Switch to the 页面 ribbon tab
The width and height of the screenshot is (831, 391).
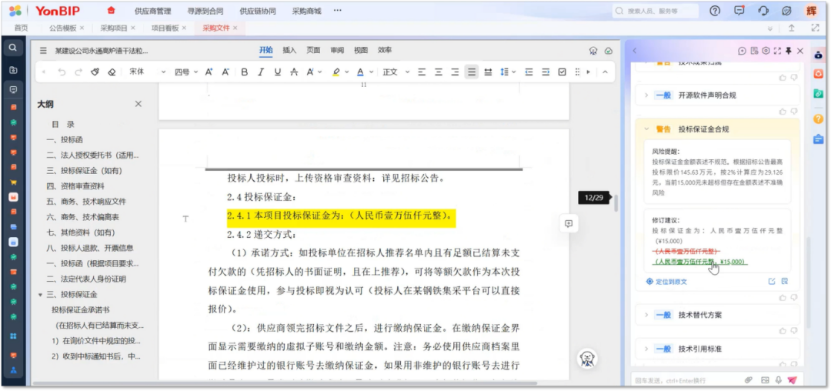click(x=313, y=50)
